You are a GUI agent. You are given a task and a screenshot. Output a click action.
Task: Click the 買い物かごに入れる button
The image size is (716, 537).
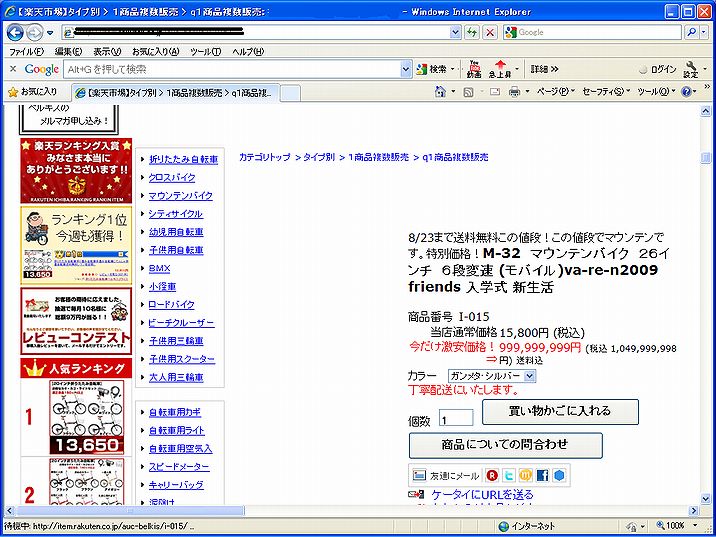pyautogui.click(x=560, y=411)
